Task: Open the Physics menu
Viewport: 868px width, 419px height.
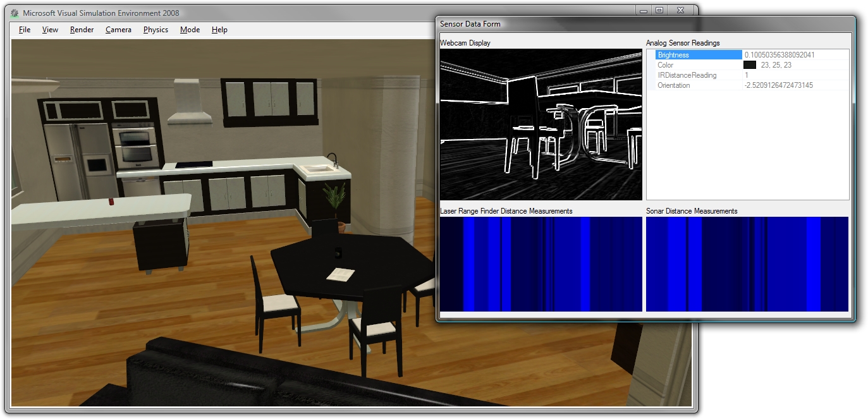Action: (x=155, y=29)
